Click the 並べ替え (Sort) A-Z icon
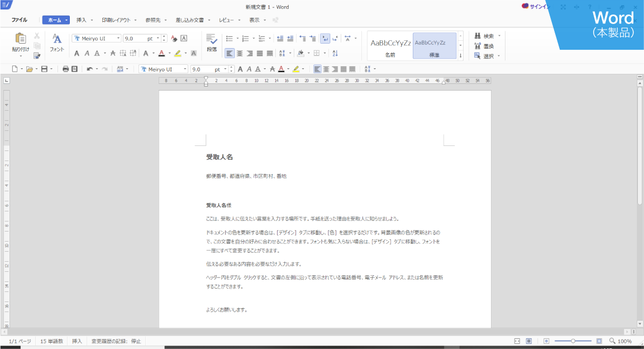The width and height of the screenshot is (644, 349). coord(335,53)
